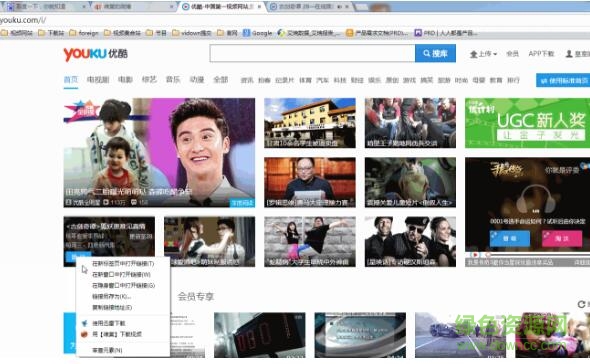
Task: Choose 用【维棠】下载视频 in context menu
Action: click(123, 334)
